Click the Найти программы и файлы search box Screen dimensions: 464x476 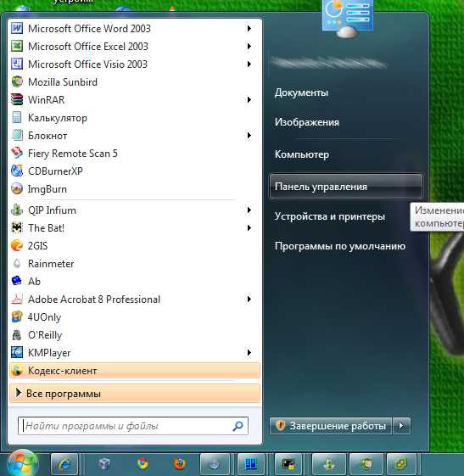[133, 426]
